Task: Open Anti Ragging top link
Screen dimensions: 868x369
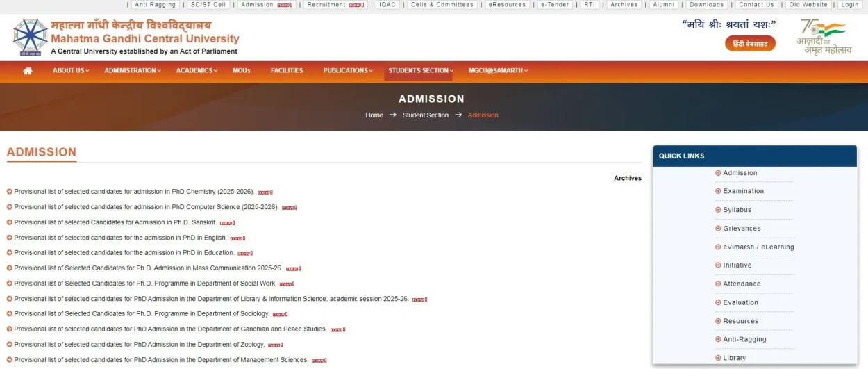Action: [x=155, y=5]
